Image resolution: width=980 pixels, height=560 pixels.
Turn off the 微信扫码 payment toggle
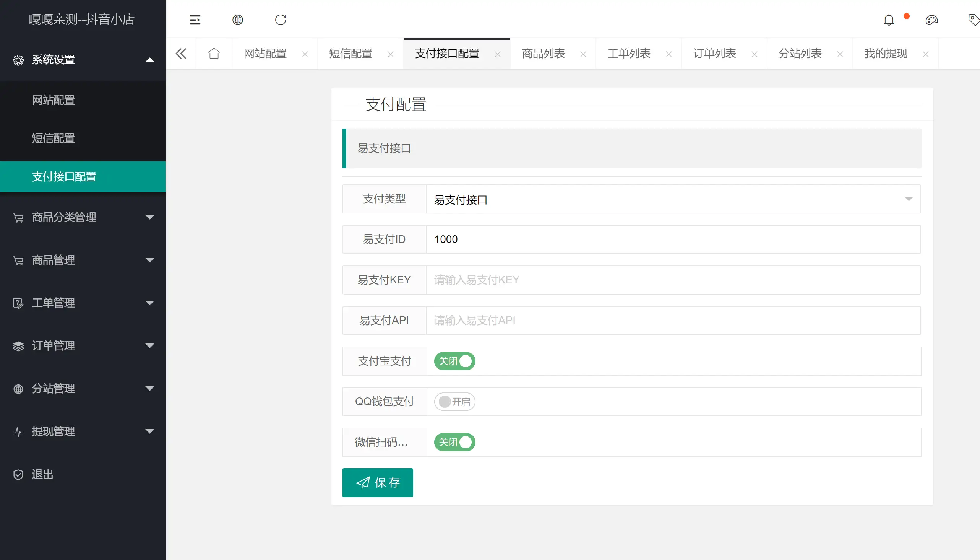coord(453,442)
